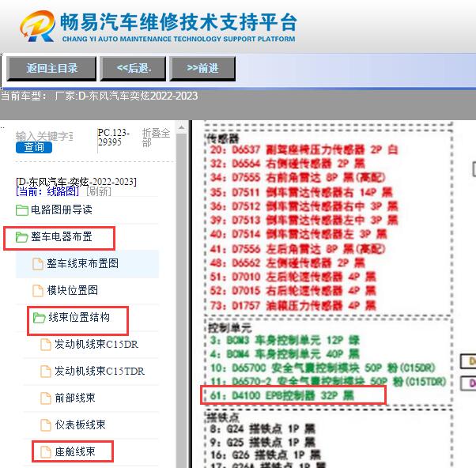476x468 pixels.
Task: Click 34: D7555 右前角雷达 entry
Action: tap(297, 178)
